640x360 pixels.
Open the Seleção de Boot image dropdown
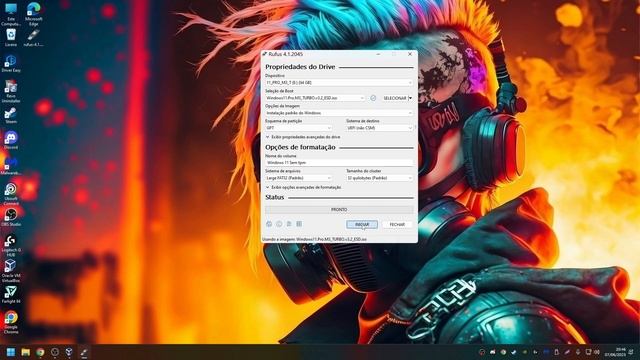[x=315, y=98]
